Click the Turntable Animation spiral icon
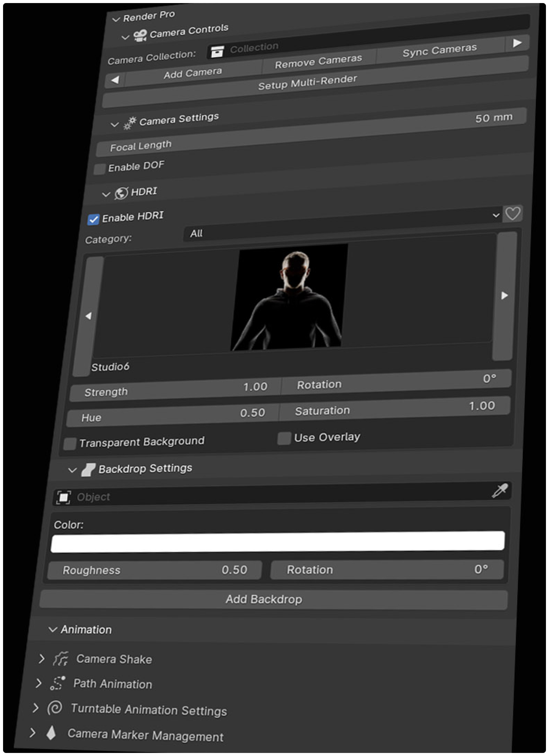 (55, 707)
